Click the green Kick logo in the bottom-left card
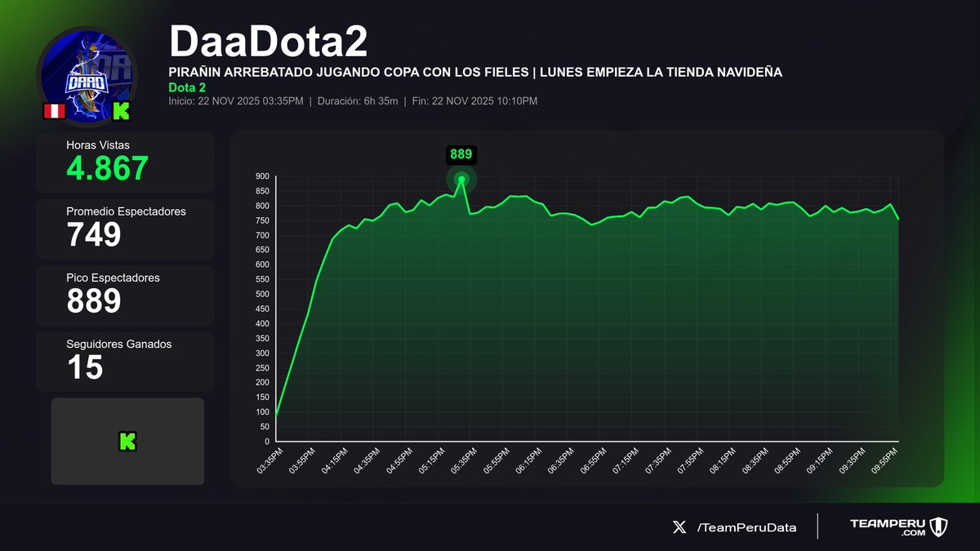Viewport: 980px width, 551px height. coord(127,441)
